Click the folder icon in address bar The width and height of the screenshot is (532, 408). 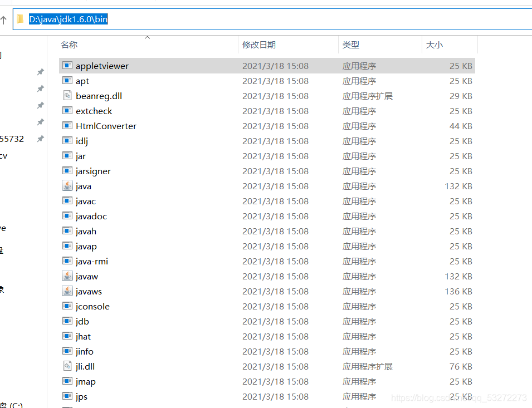tap(21, 19)
